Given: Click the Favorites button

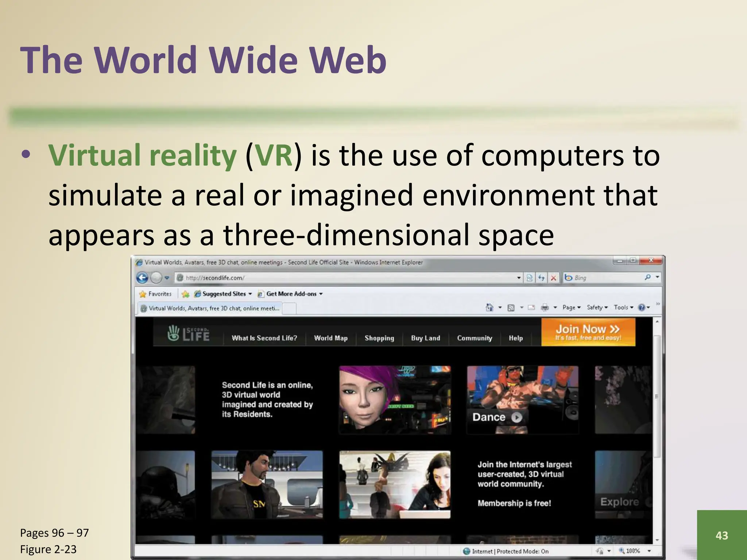Looking at the screenshot, I should click(156, 294).
